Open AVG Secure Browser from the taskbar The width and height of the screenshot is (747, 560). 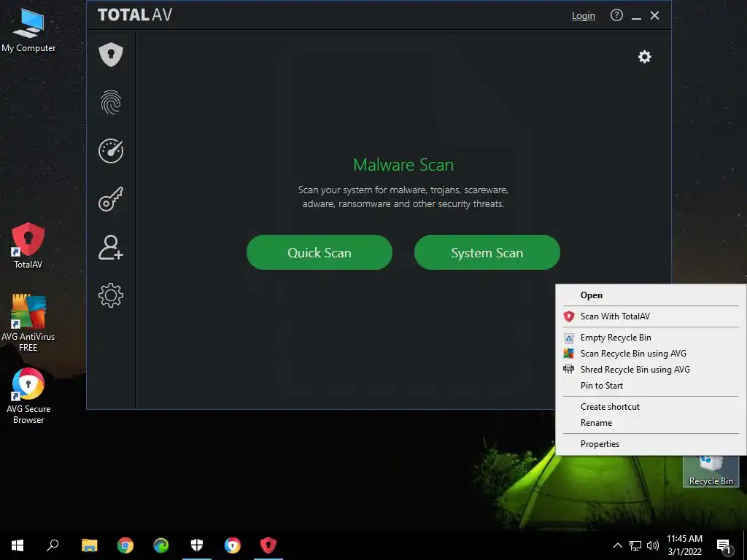tap(233, 545)
